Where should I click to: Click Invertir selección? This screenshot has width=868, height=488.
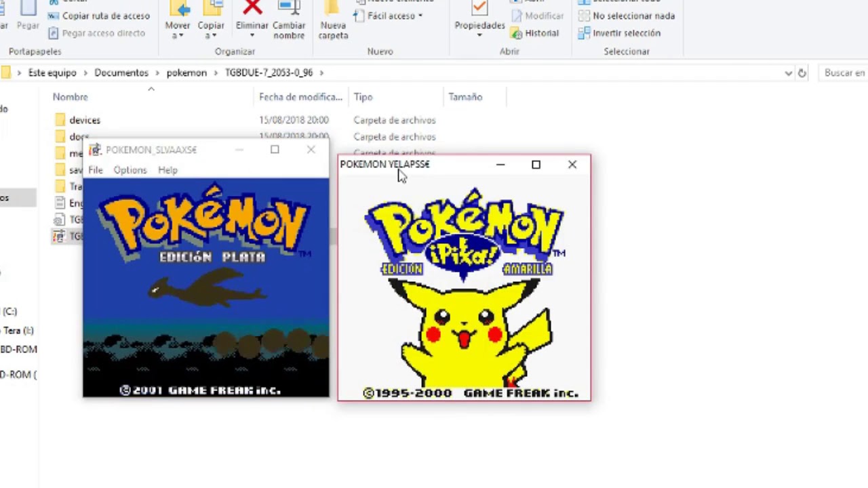(619, 33)
